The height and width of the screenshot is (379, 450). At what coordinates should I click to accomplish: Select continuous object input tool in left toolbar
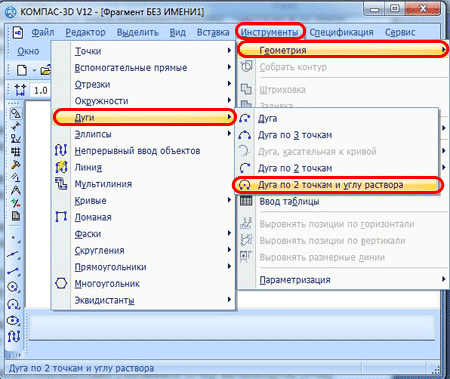click(13, 336)
